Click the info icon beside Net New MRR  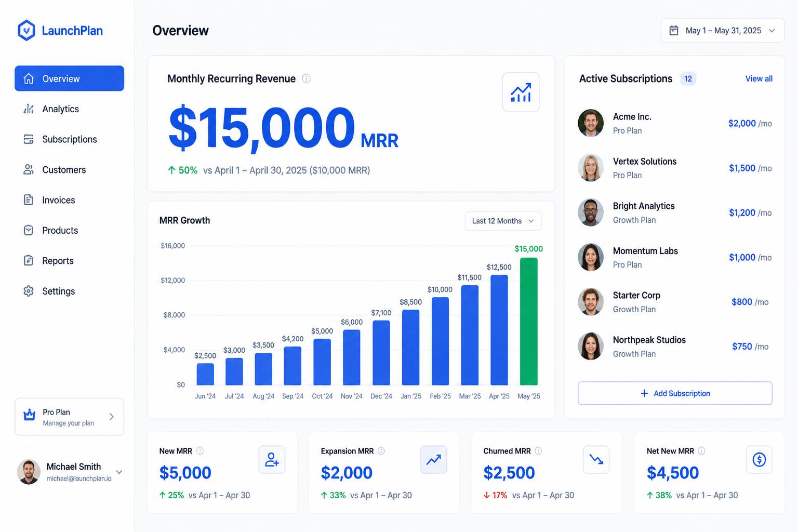pos(701,451)
